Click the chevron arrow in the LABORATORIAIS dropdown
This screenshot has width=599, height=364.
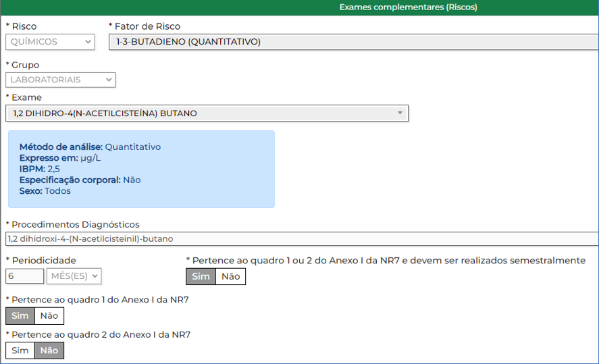tap(109, 80)
